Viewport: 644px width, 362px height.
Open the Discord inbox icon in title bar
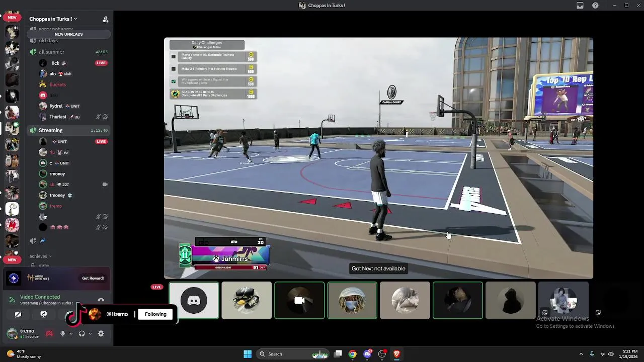tap(580, 6)
